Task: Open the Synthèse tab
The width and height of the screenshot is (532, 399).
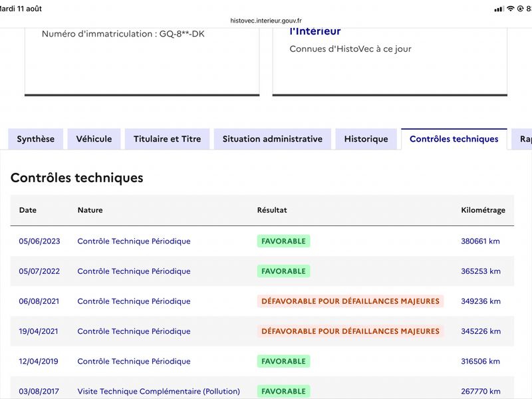Action: pos(36,139)
